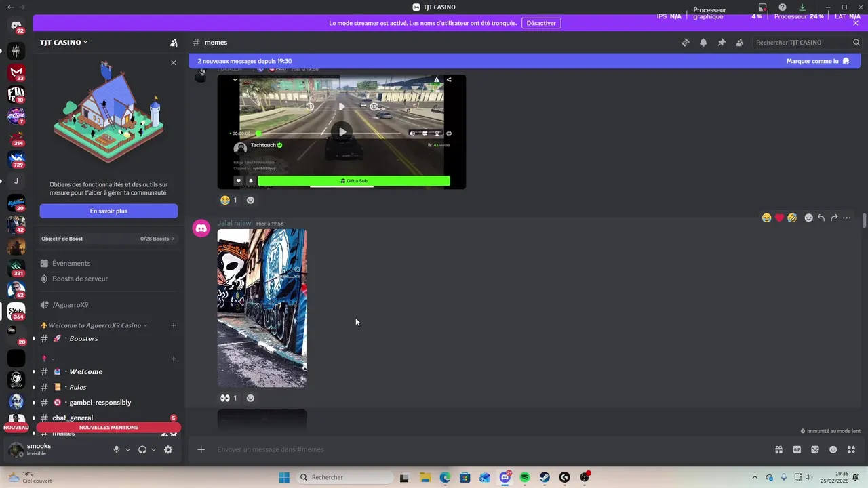Click Marquer comme lu button

click(x=818, y=61)
